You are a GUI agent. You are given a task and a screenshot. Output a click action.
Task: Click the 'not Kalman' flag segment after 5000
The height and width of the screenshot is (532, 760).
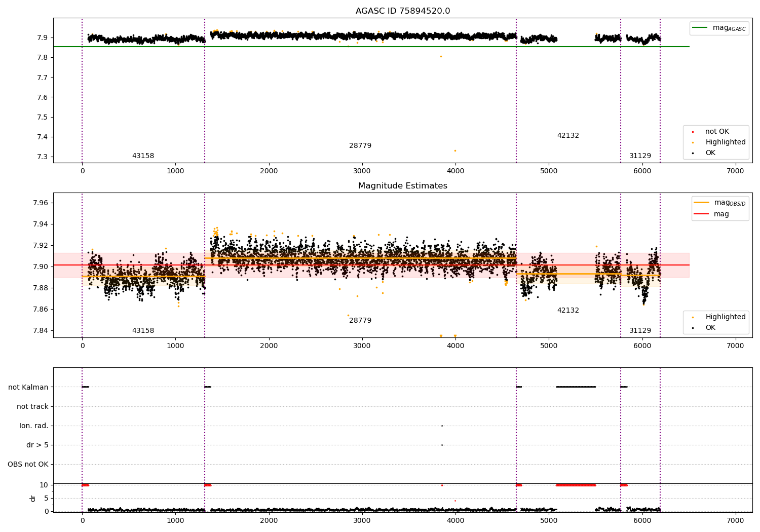(x=576, y=387)
